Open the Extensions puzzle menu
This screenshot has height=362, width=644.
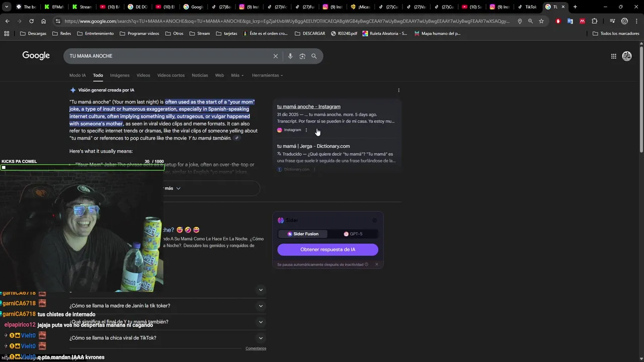coord(595,21)
